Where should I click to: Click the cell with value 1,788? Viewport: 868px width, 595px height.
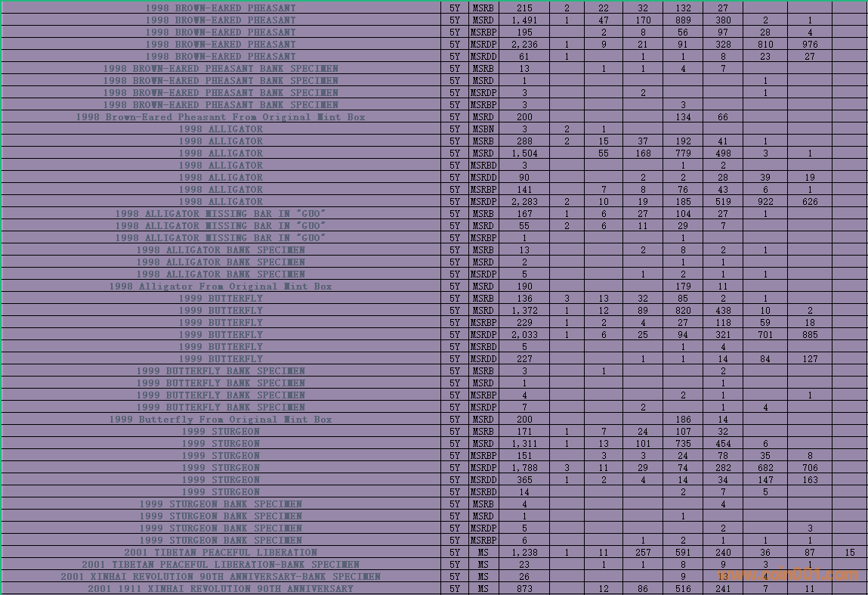pos(524,468)
